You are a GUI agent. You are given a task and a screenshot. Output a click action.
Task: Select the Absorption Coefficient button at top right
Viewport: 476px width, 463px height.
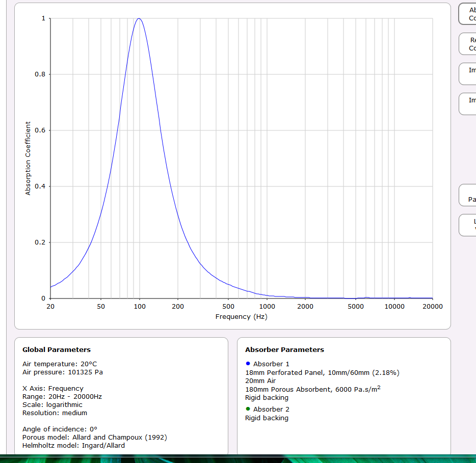coord(469,14)
